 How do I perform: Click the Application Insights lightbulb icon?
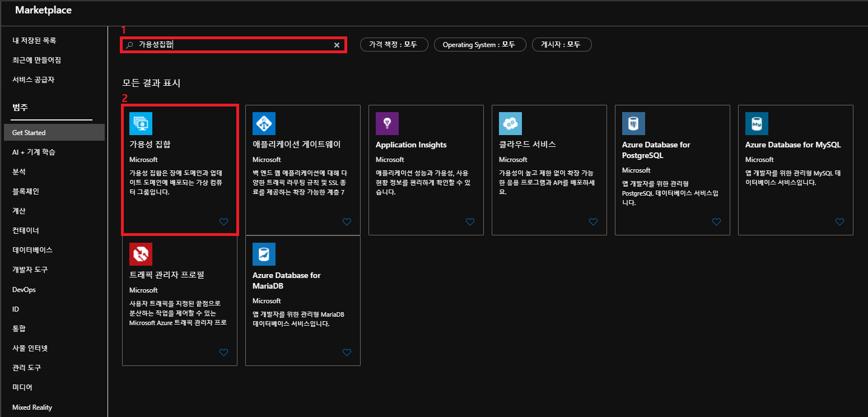[387, 123]
